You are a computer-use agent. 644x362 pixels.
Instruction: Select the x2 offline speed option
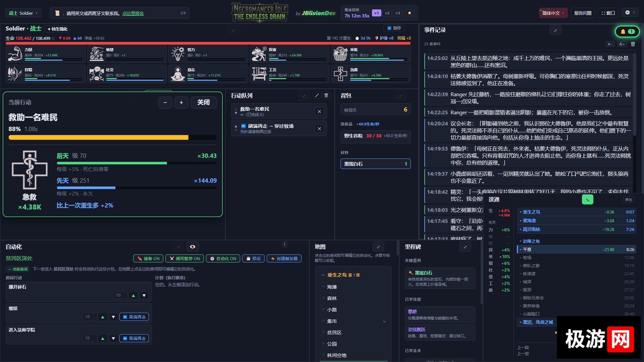click(x=387, y=13)
